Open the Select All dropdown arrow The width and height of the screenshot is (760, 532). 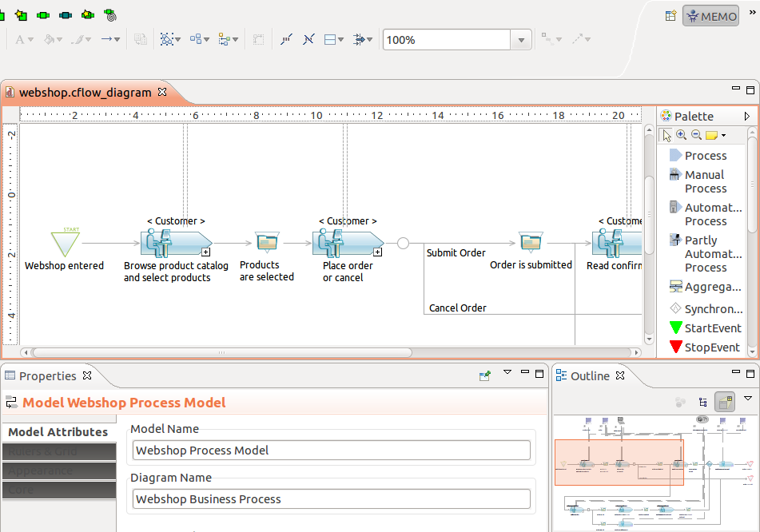178,40
